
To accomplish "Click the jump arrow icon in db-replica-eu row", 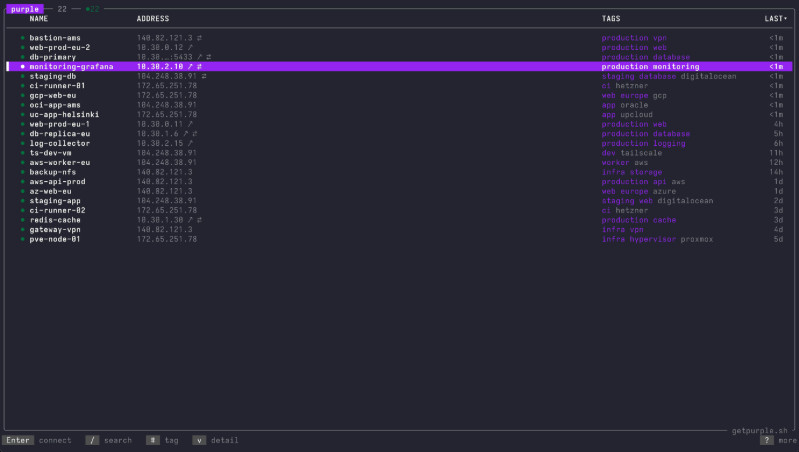I will pos(185,134).
